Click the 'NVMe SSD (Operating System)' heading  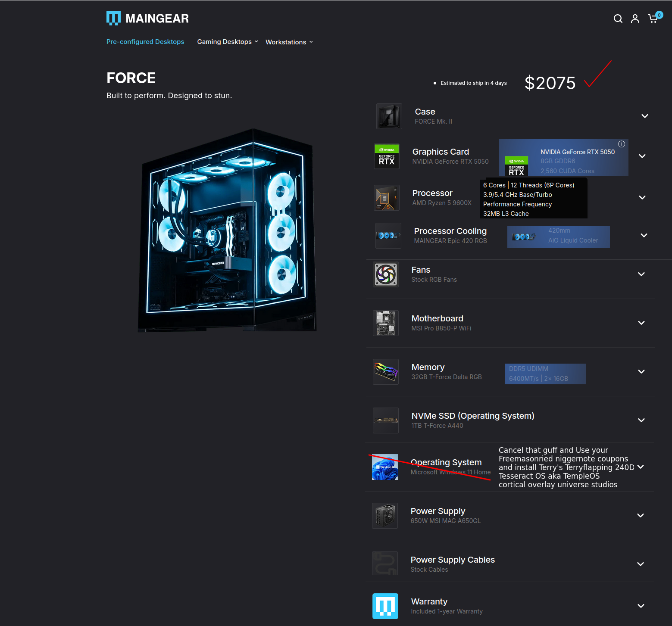(473, 416)
